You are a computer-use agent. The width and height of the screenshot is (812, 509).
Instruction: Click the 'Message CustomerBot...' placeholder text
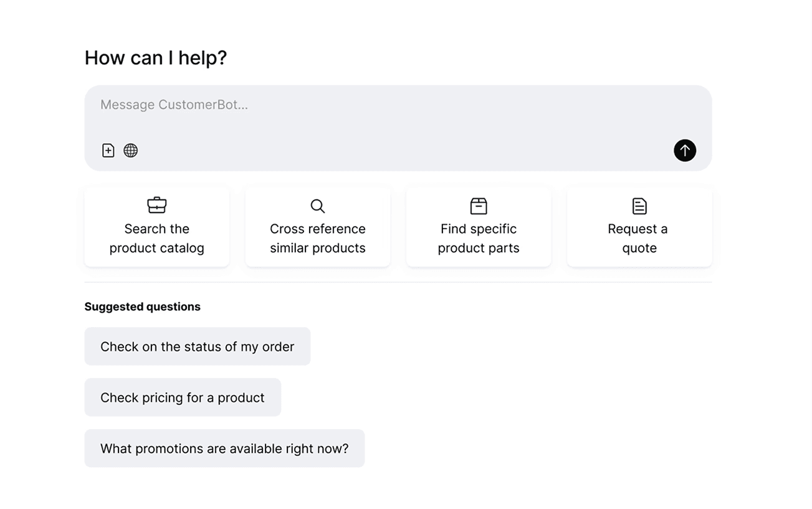[174, 105]
